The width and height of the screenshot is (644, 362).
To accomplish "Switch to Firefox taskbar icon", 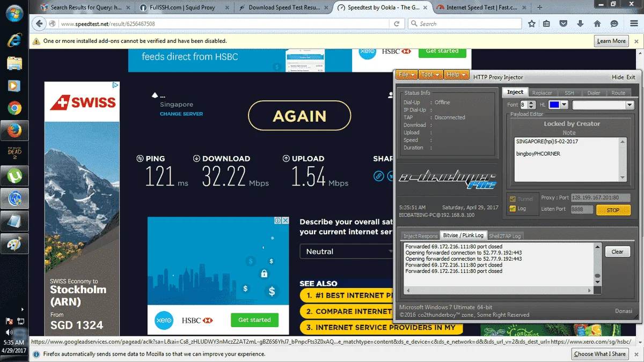I will tap(14, 130).
